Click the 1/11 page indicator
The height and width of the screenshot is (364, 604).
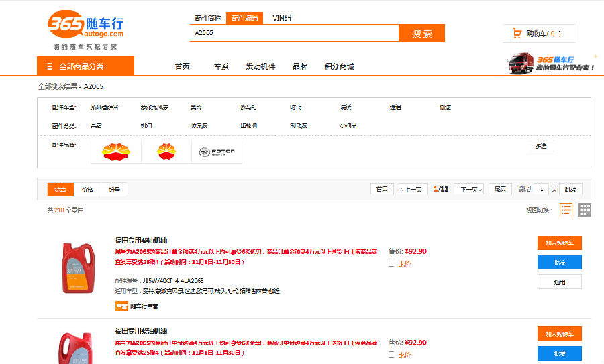(441, 189)
